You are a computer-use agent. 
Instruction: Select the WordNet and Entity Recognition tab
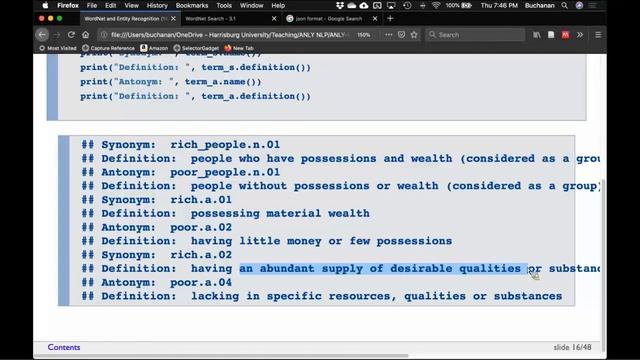coord(127,19)
